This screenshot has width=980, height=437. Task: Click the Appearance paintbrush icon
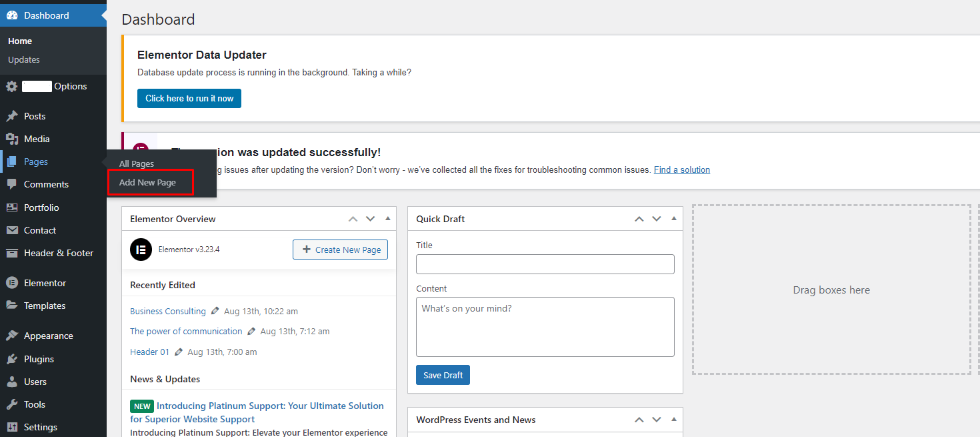pos(12,336)
